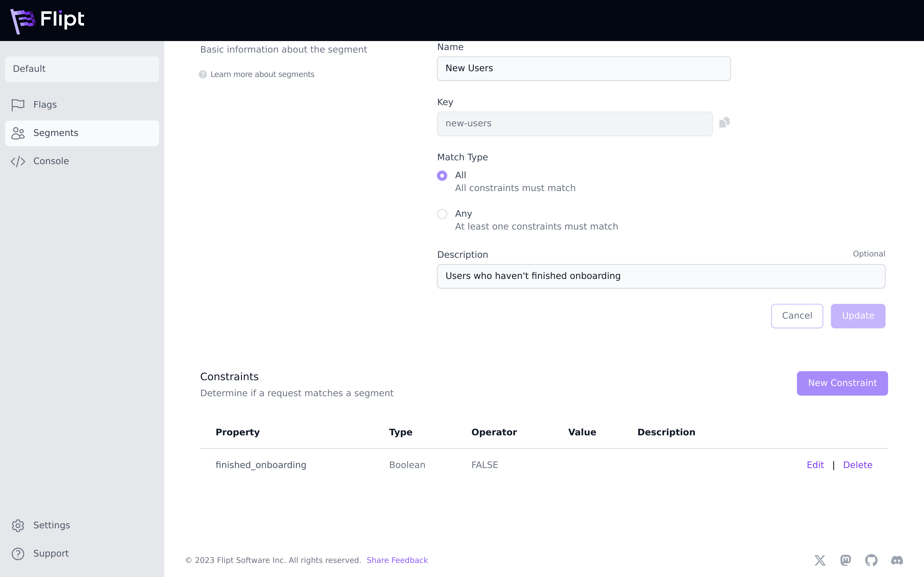924x577 pixels.
Task: Click the New Constraint button
Action: 842,383
